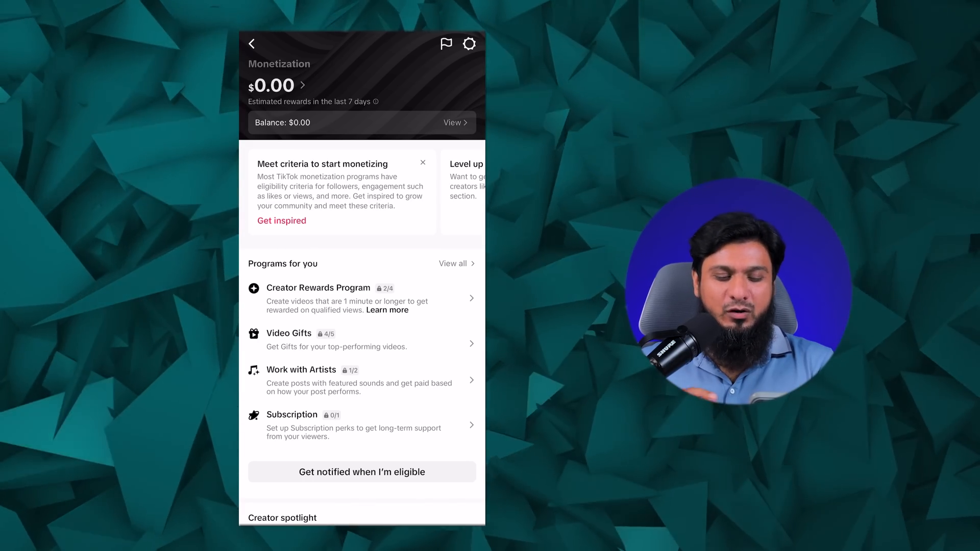This screenshot has width=980, height=551.
Task: Tap Get notified when eligible button
Action: point(362,471)
